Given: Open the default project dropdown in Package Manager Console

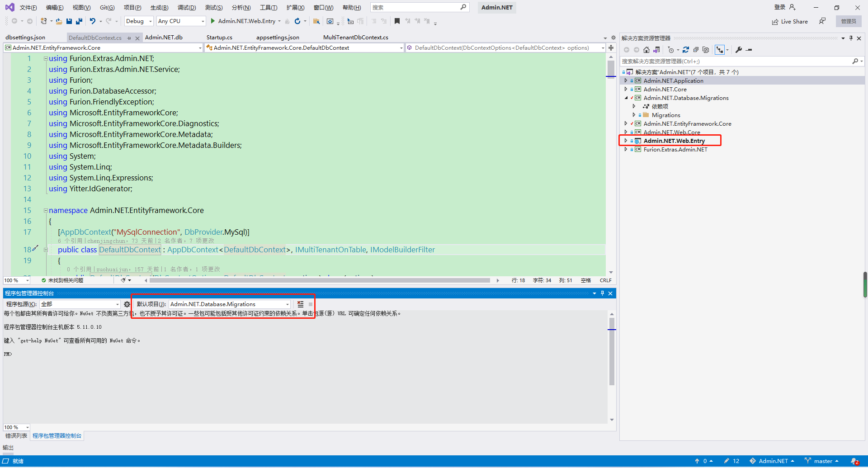Looking at the screenshot, I should [x=287, y=304].
